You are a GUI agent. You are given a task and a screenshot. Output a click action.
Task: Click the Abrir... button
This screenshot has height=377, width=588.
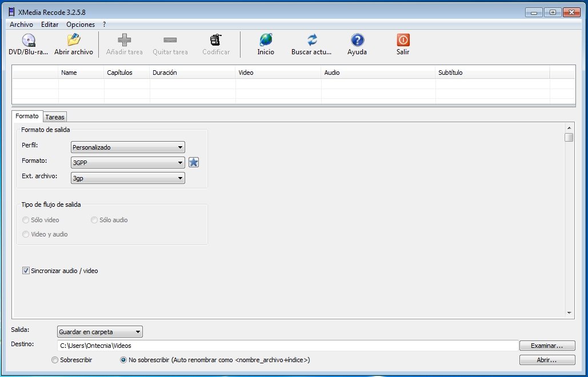point(547,360)
